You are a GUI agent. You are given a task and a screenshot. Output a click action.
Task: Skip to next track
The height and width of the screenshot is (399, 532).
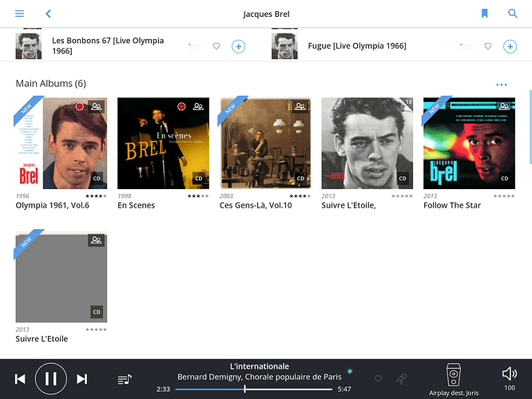[x=81, y=379]
